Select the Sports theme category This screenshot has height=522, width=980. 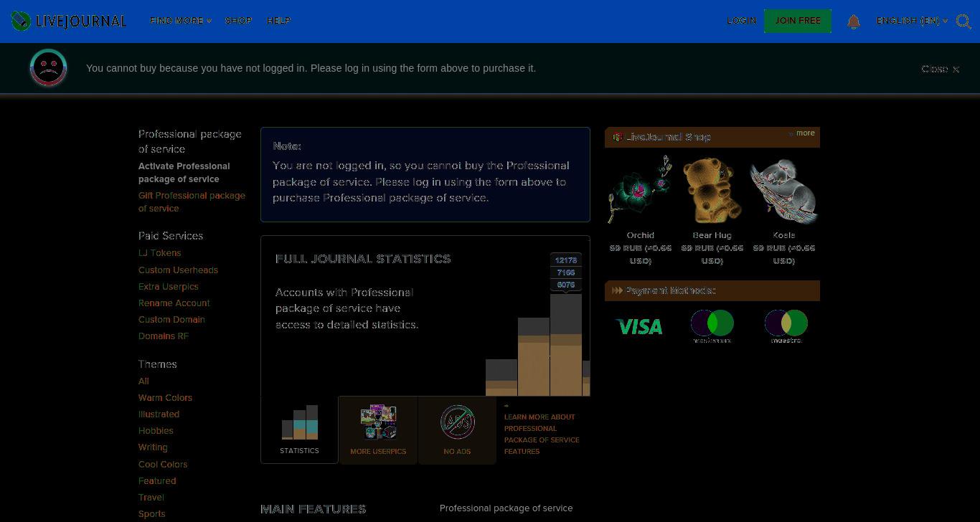click(151, 514)
